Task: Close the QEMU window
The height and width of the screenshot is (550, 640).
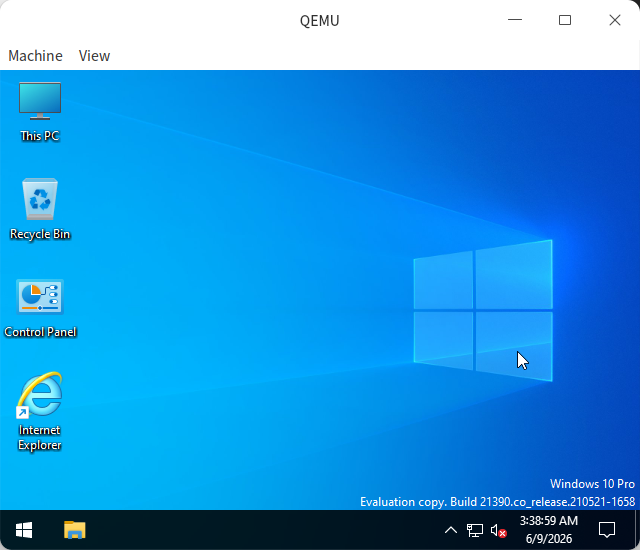Action: pos(615,20)
